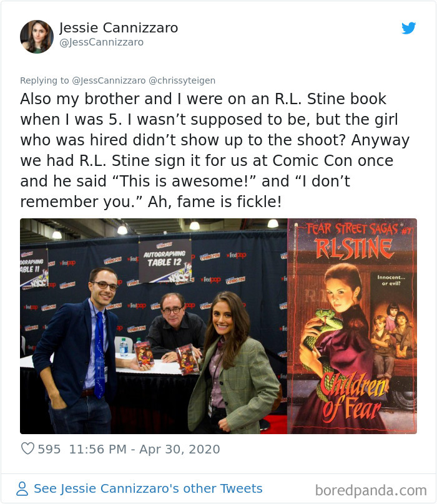The height and width of the screenshot is (504, 437).
Task: Open Jessie Cannizzaro display name
Action: 119,28
